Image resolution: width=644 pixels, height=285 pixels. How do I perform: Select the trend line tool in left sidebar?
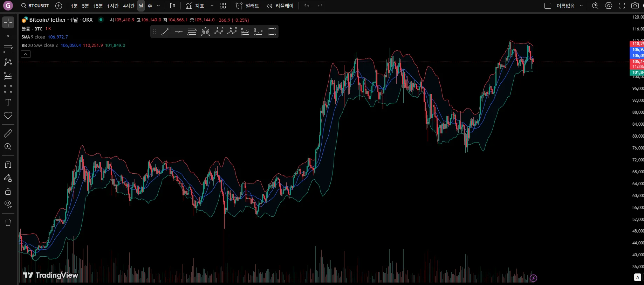pos(8,36)
